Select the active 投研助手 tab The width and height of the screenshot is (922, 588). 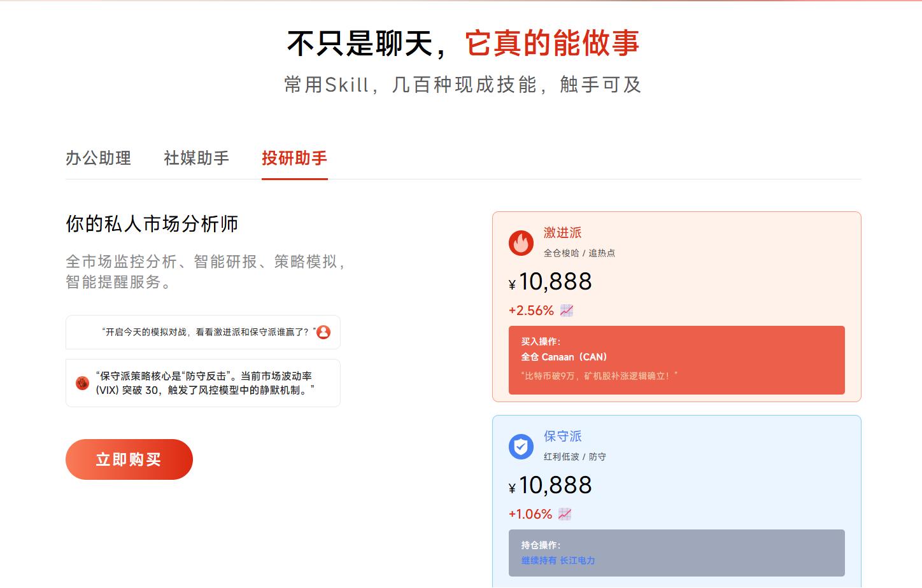click(x=294, y=158)
